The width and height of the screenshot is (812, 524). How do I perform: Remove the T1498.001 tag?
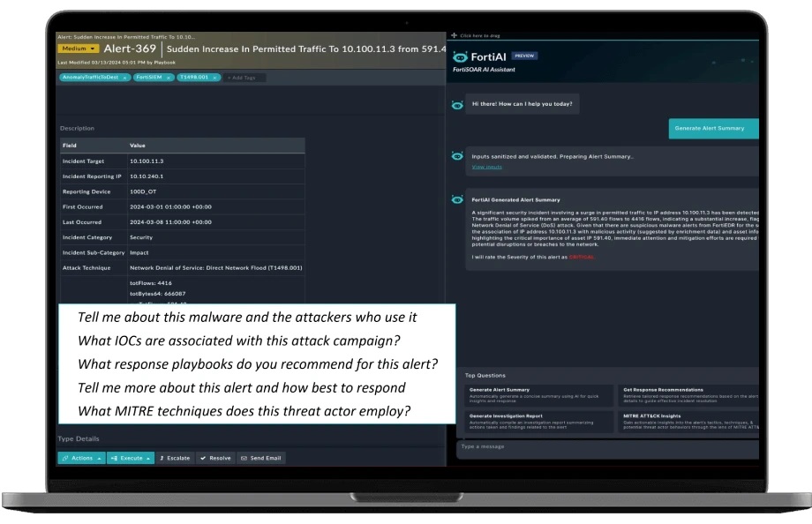214,78
